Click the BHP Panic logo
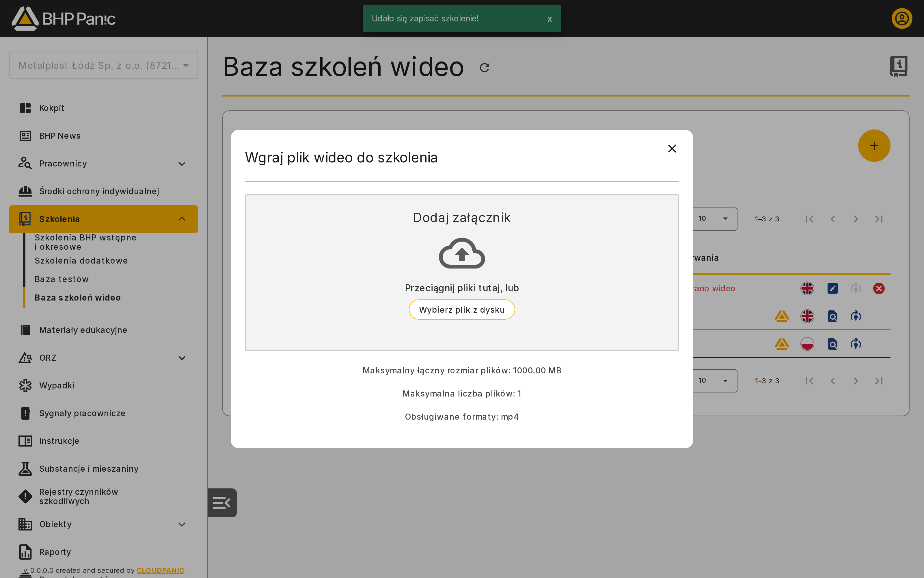The width and height of the screenshot is (924, 578). [x=64, y=18]
